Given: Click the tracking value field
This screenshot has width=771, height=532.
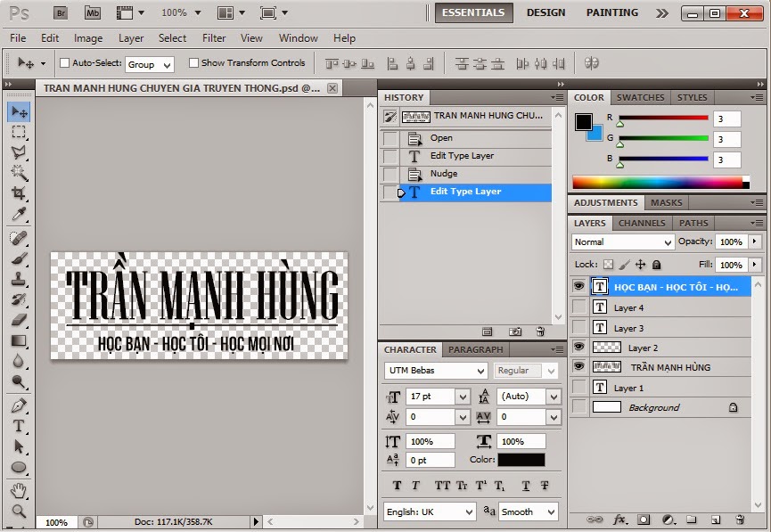Looking at the screenshot, I should (x=521, y=417).
